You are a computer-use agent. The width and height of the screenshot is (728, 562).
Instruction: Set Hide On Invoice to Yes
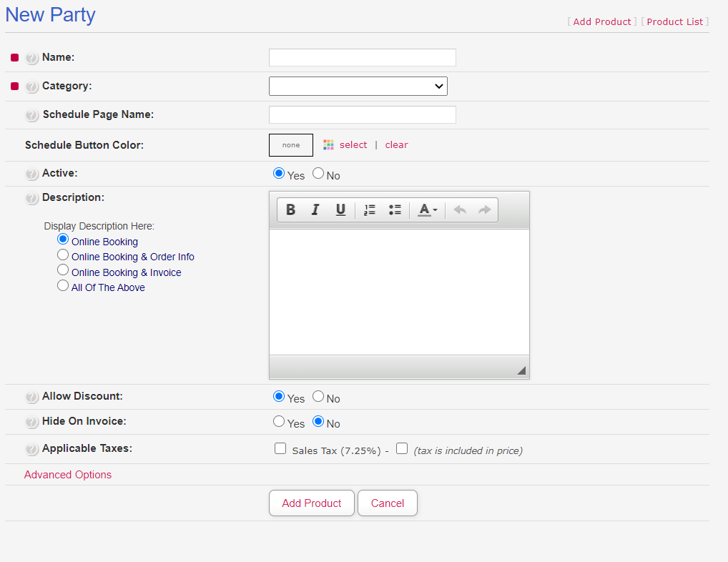pos(279,421)
